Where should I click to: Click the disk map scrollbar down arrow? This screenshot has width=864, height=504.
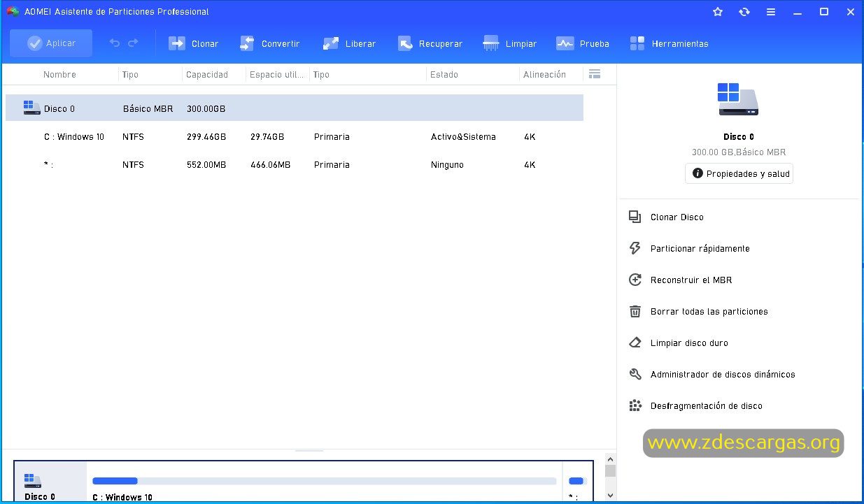click(x=610, y=496)
